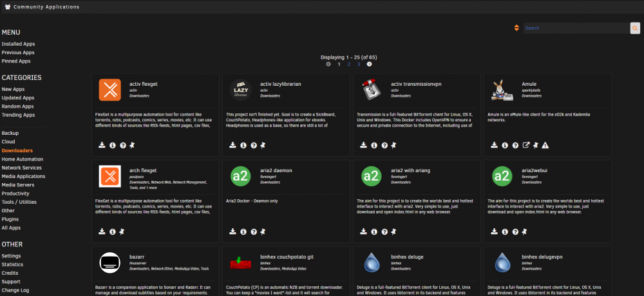
Task: Download arch flexget via install icon
Action: click(x=102, y=232)
